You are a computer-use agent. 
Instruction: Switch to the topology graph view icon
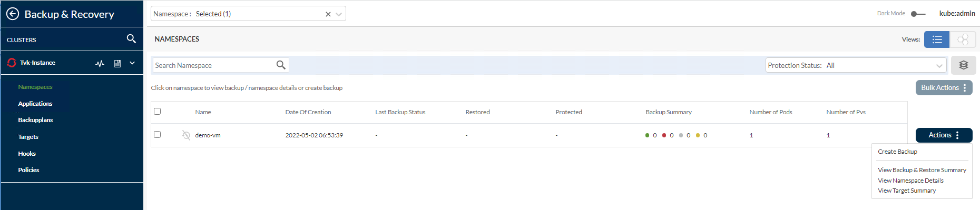[963, 39]
